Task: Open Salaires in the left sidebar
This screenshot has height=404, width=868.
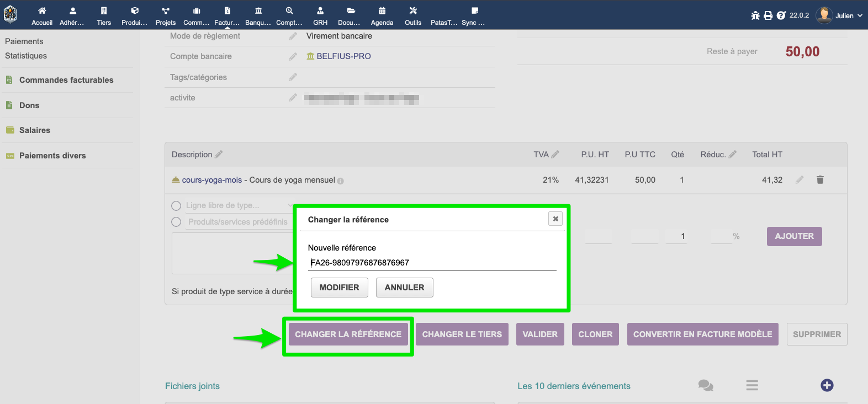Action: 35,130
